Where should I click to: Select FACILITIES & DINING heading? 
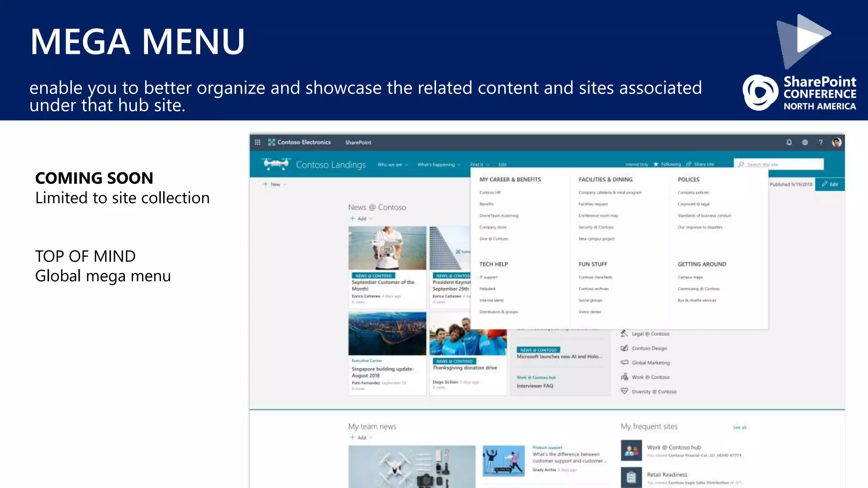[x=605, y=179]
